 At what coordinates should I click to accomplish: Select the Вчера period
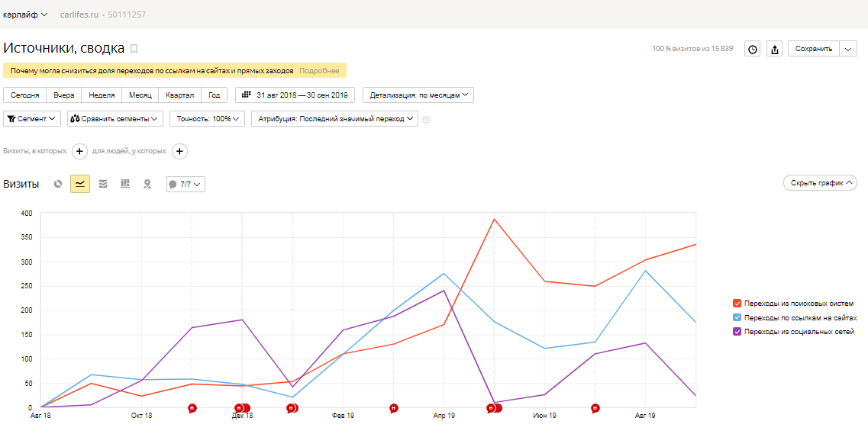coord(64,95)
